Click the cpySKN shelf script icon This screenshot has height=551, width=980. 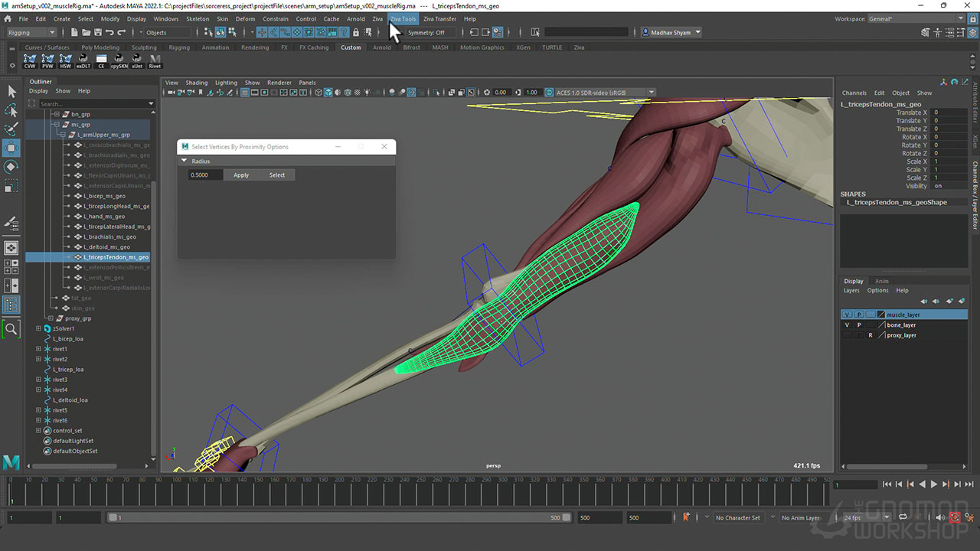point(119,61)
